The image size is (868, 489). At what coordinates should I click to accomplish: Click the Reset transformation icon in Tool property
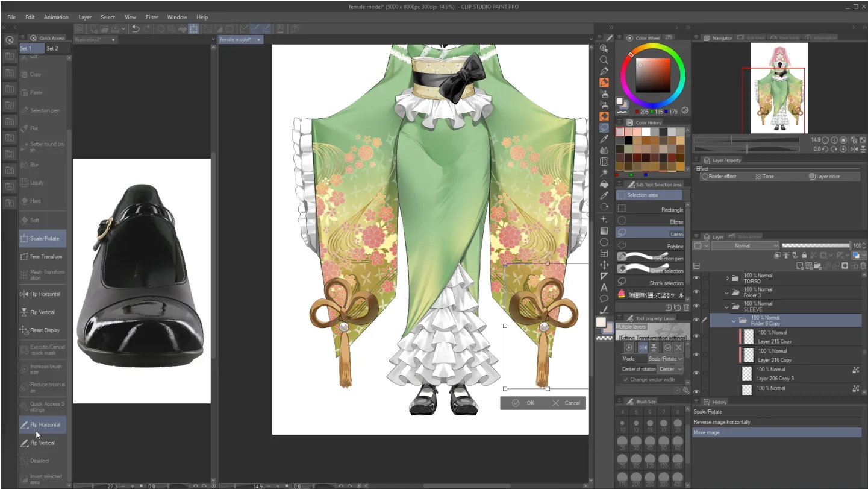coord(629,348)
